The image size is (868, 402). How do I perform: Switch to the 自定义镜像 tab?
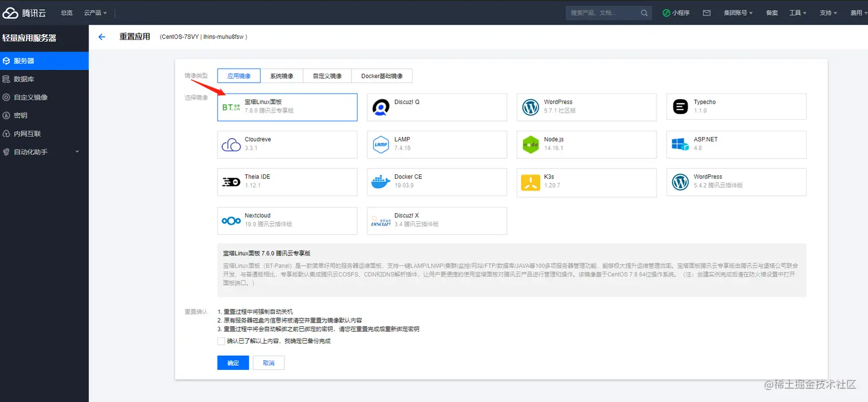(x=327, y=76)
